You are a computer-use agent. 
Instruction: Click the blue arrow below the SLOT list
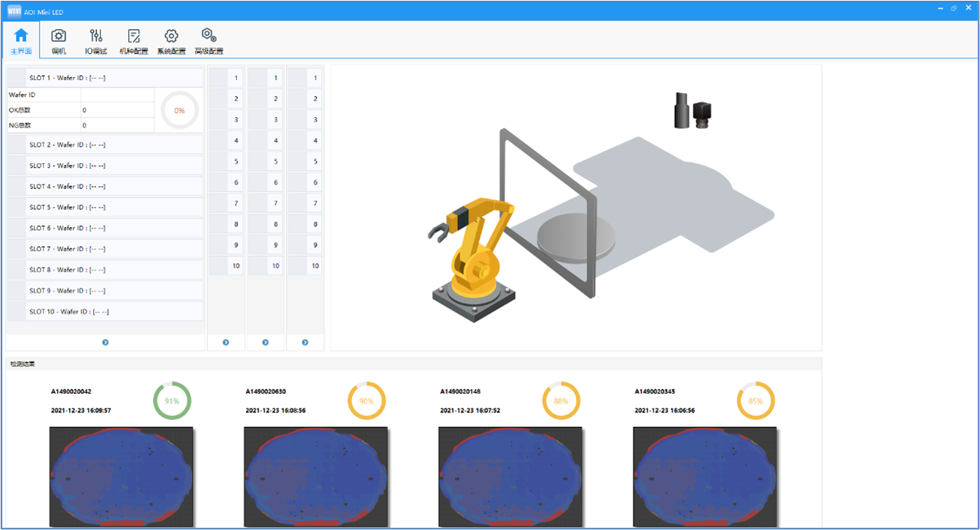(x=105, y=342)
